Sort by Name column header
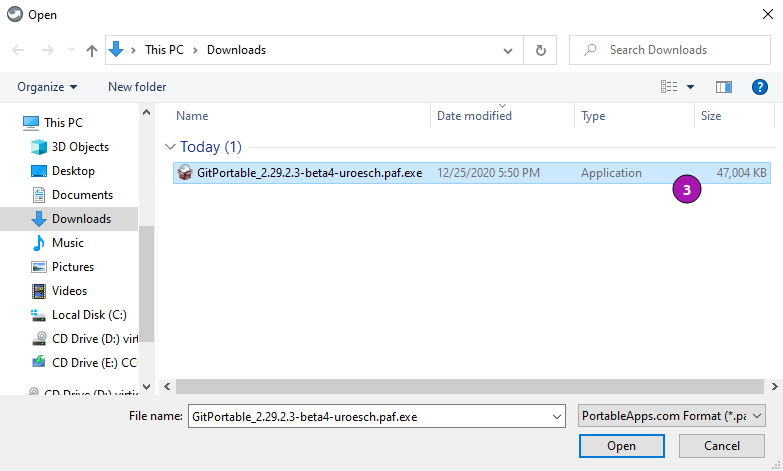The width and height of the screenshot is (783, 471). (192, 116)
